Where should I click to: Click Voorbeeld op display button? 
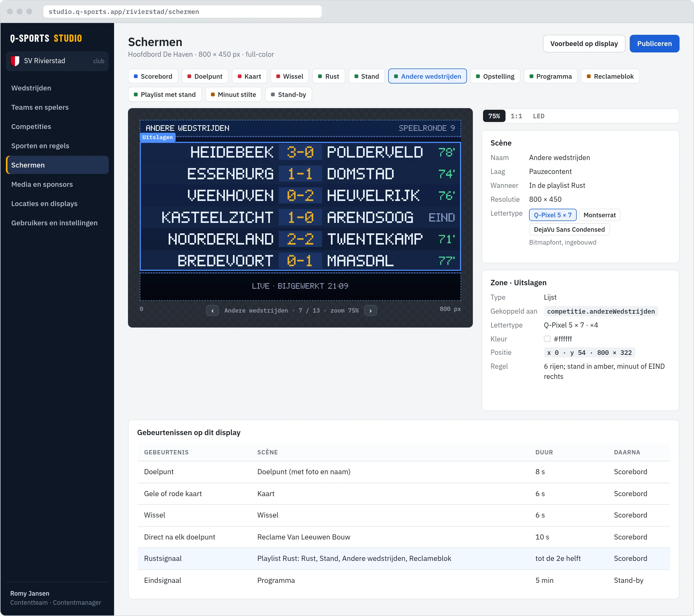tap(584, 44)
